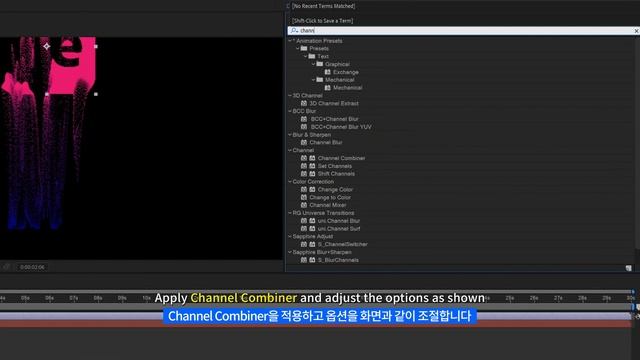This screenshot has width=640, height=360.
Task: Collapse the 3D Channel category
Action: pyautogui.click(x=290, y=96)
